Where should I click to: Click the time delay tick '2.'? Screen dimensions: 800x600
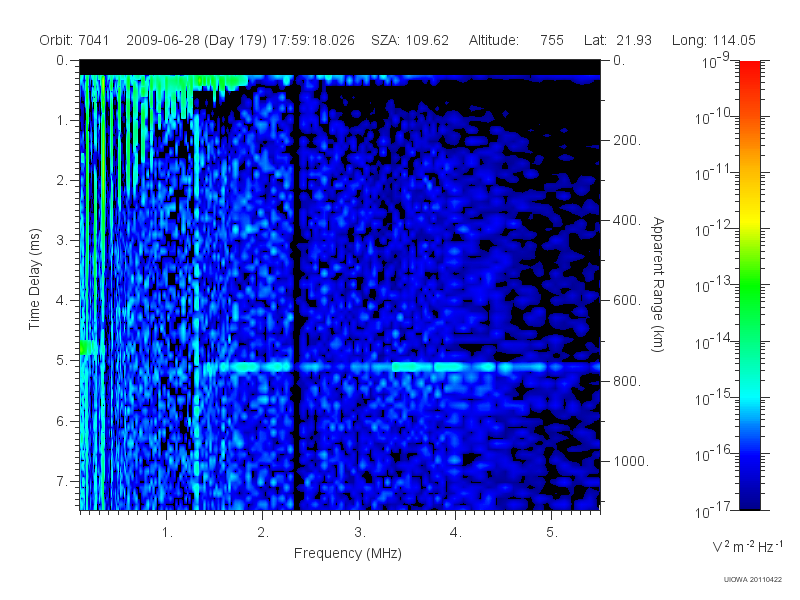[x=62, y=181]
